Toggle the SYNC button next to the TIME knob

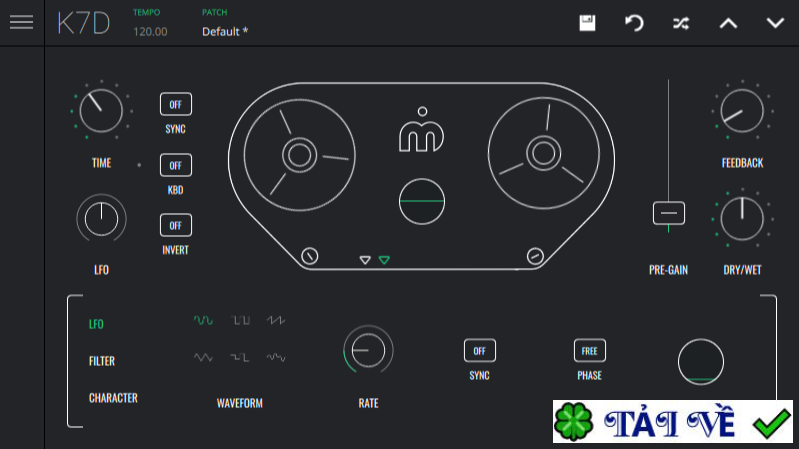click(x=176, y=104)
